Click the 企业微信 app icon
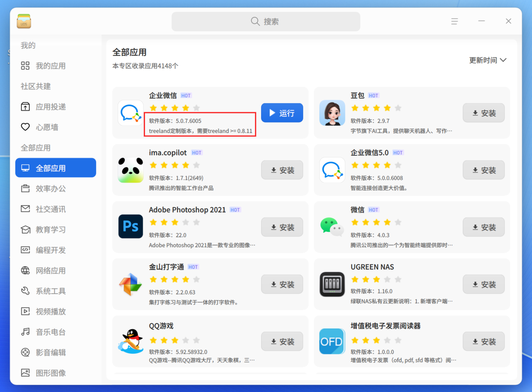The image size is (532, 392). point(131,113)
